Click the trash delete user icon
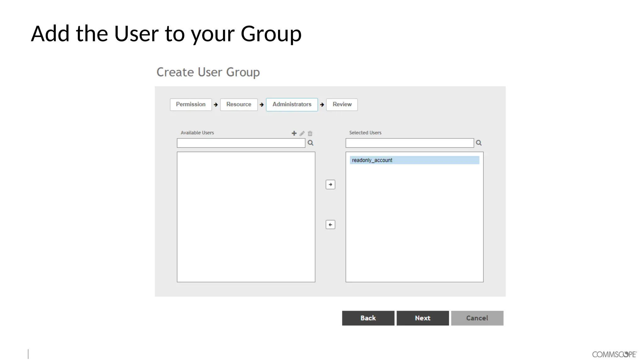 point(310,134)
